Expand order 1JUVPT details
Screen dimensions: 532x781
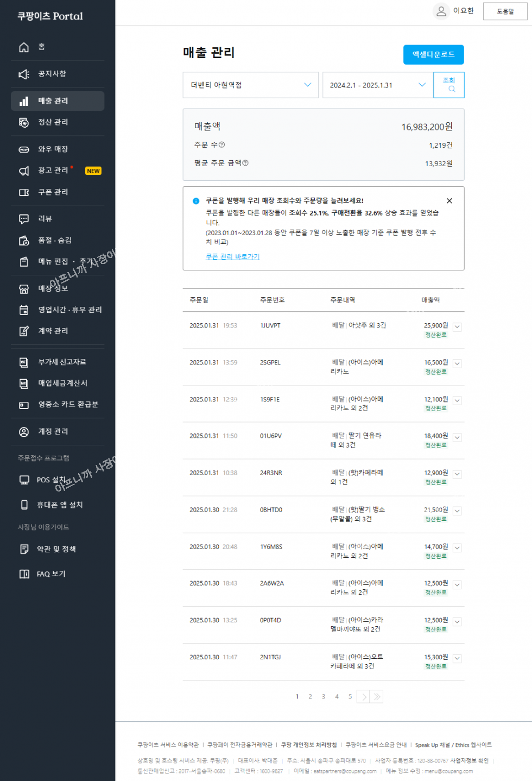point(457,327)
